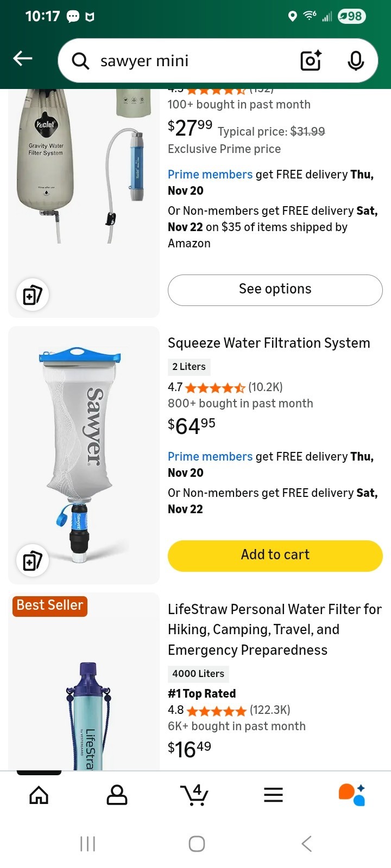Screen dimensions: 391x868
Task: Go to Amazon home via house icon
Action: pyautogui.click(x=39, y=794)
